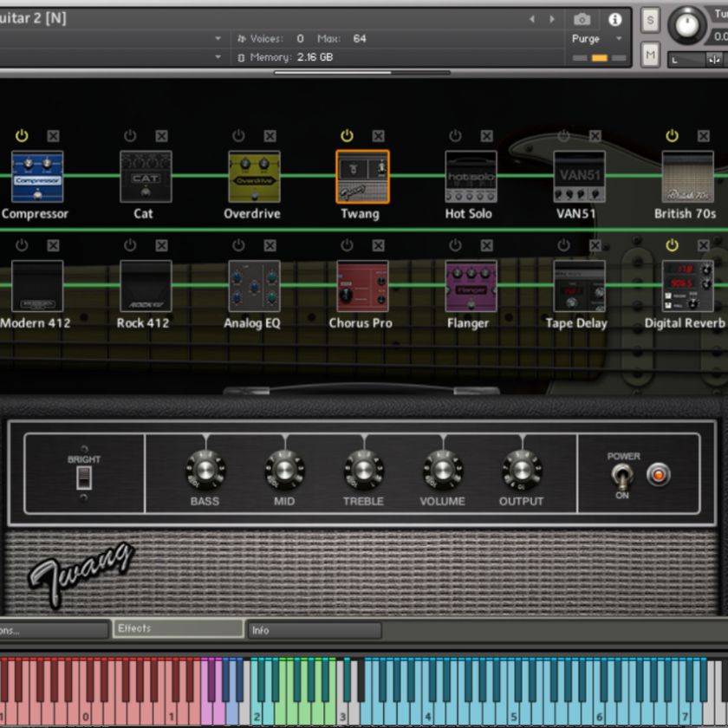Viewport: 728px width, 728px height.
Task: Enable the VAN51 power button
Action: tap(563, 135)
